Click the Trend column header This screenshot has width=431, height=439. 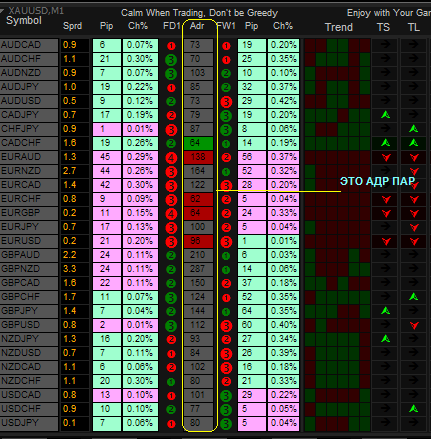pyautogui.click(x=339, y=27)
